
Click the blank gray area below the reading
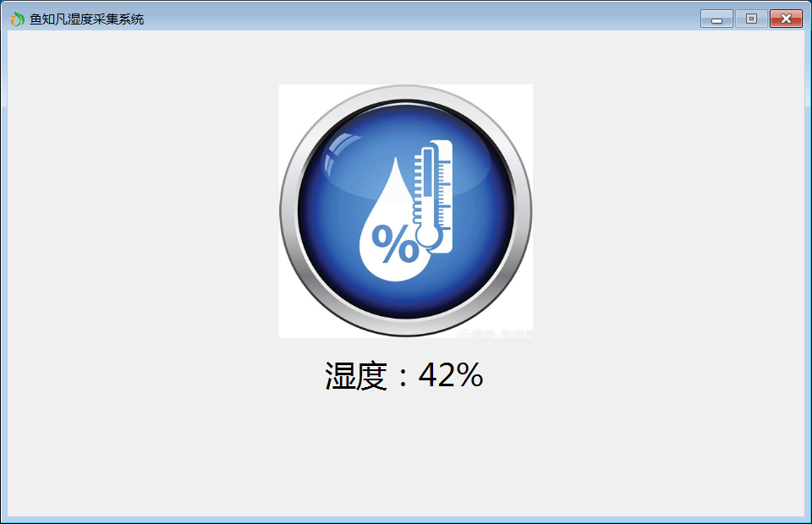click(x=405, y=456)
